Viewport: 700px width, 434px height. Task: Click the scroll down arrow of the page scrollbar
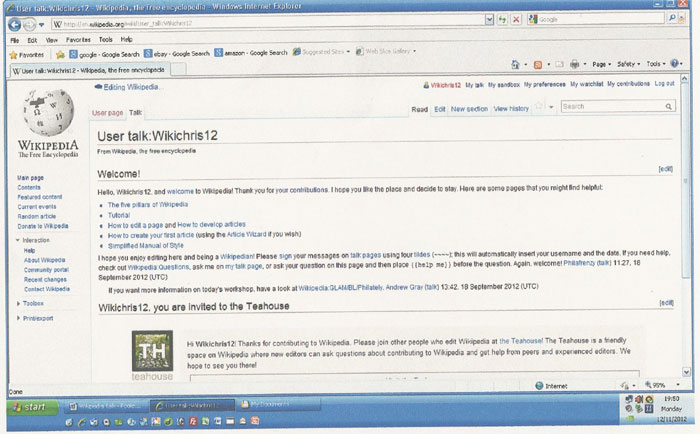686,371
